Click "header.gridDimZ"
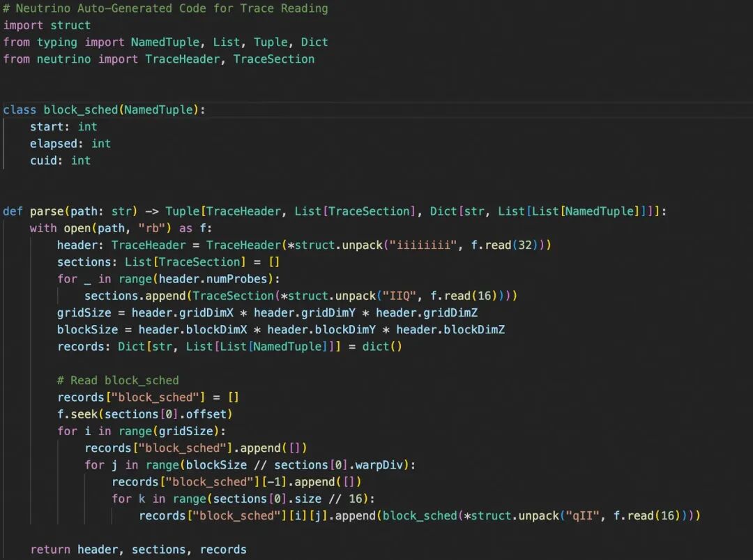This screenshot has width=753, height=560. pyautogui.click(x=427, y=312)
